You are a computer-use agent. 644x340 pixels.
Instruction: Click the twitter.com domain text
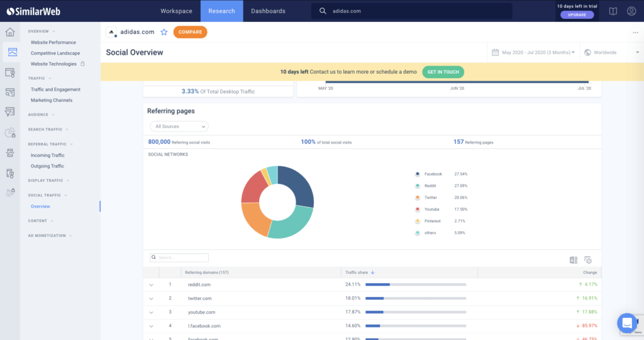(x=199, y=298)
